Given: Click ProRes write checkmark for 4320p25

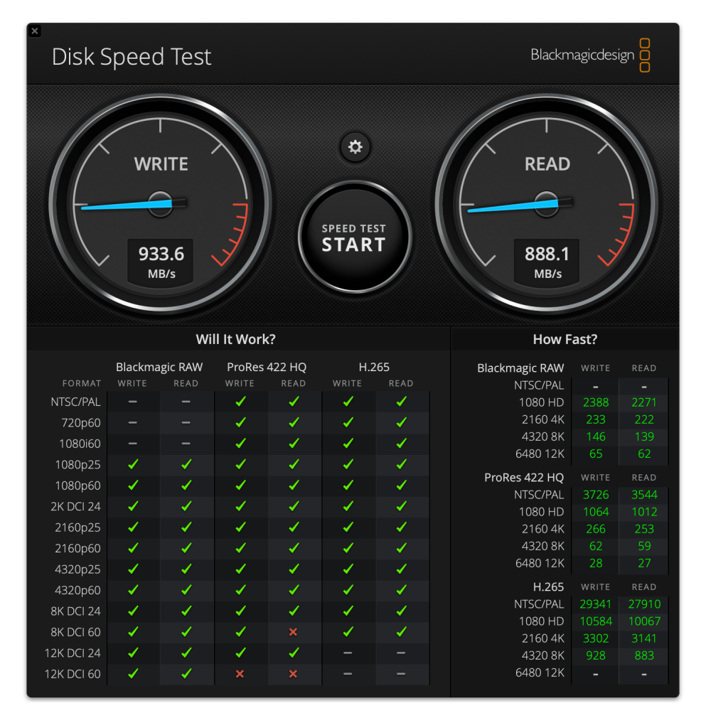Looking at the screenshot, I should tap(240, 569).
